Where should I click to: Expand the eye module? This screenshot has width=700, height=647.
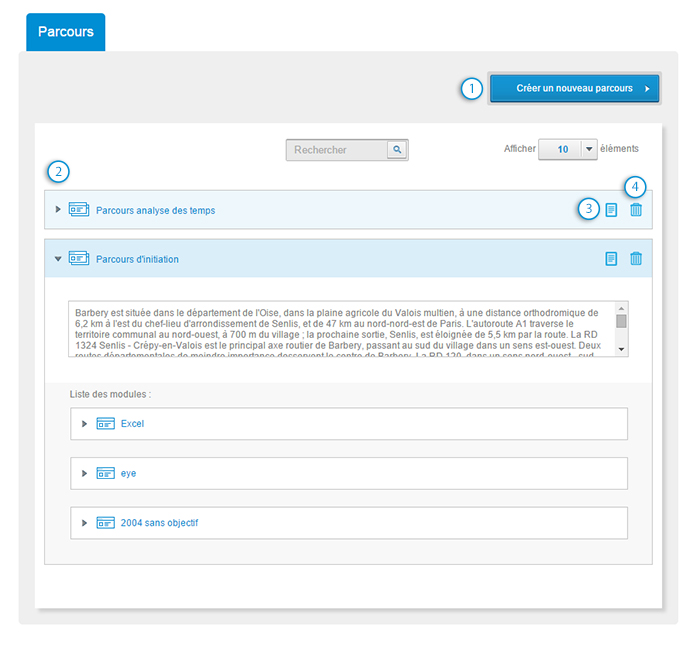[x=84, y=473]
